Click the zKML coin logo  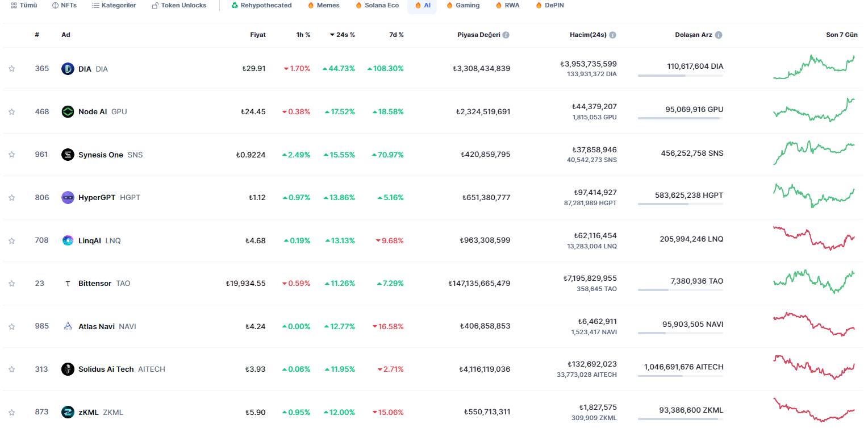coord(68,412)
